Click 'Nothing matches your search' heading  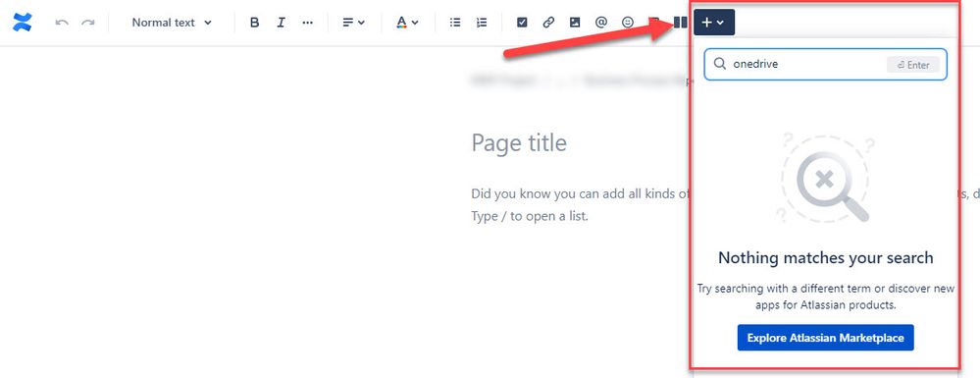tap(826, 258)
